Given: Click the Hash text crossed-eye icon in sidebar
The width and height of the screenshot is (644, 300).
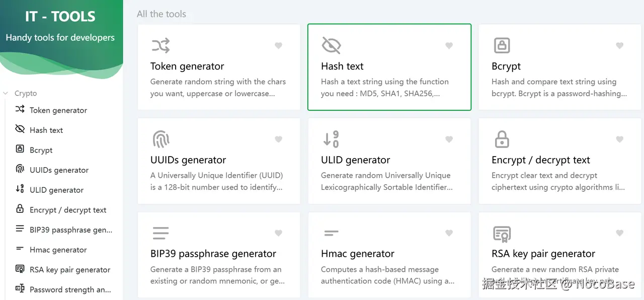Looking at the screenshot, I should pos(20,129).
